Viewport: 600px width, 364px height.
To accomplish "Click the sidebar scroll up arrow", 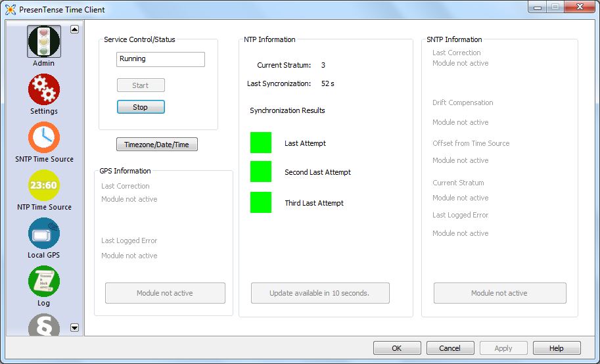I will pos(75,30).
